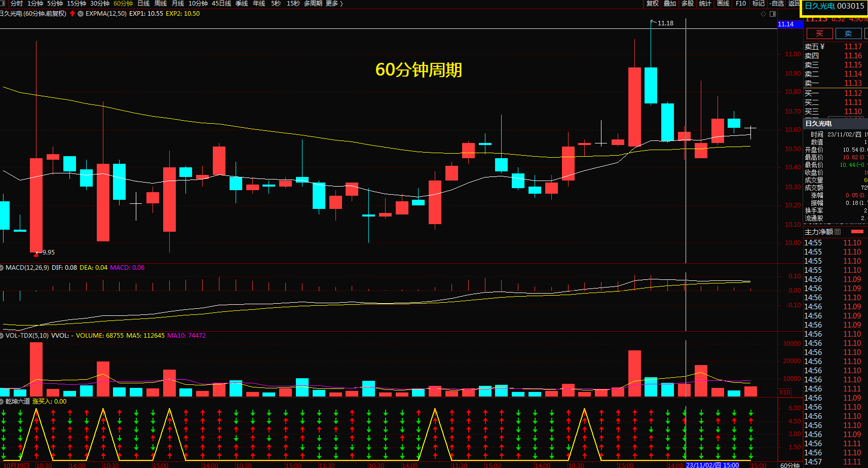Click the blue 11.14 price axis marker
The image size is (868, 468).
pos(789,24)
